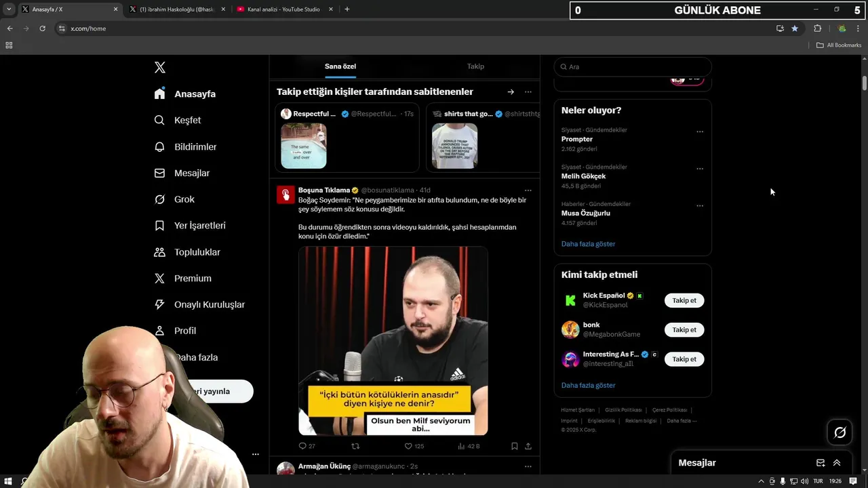This screenshot has width=868, height=488.
Task: Click TUR language indicator in system tray
Action: pos(818,481)
